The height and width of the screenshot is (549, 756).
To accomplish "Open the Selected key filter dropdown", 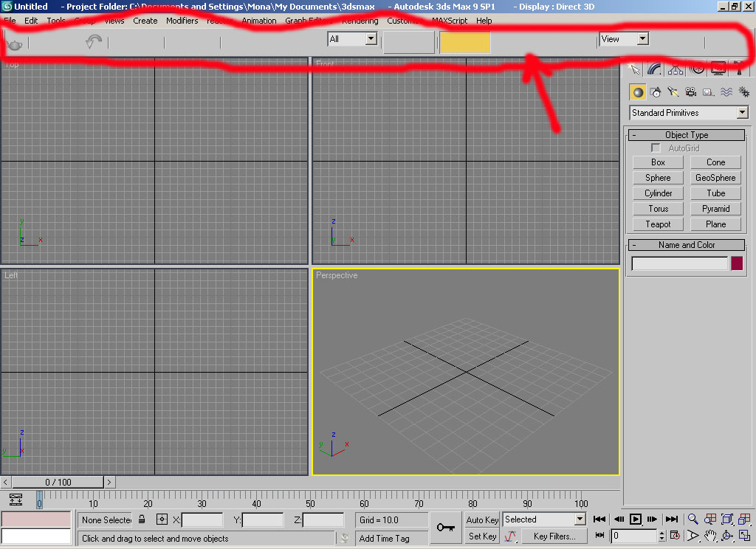I will point(544,519).
